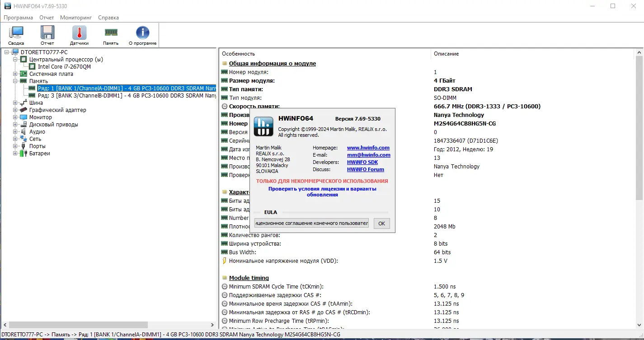Expand the Дисковый приводы tree node

click(15, 125)
